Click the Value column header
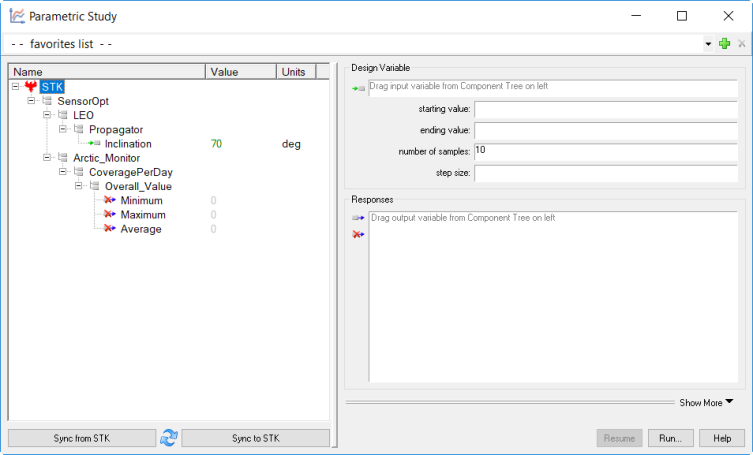 pyautogui.click(x=239, y=72)
